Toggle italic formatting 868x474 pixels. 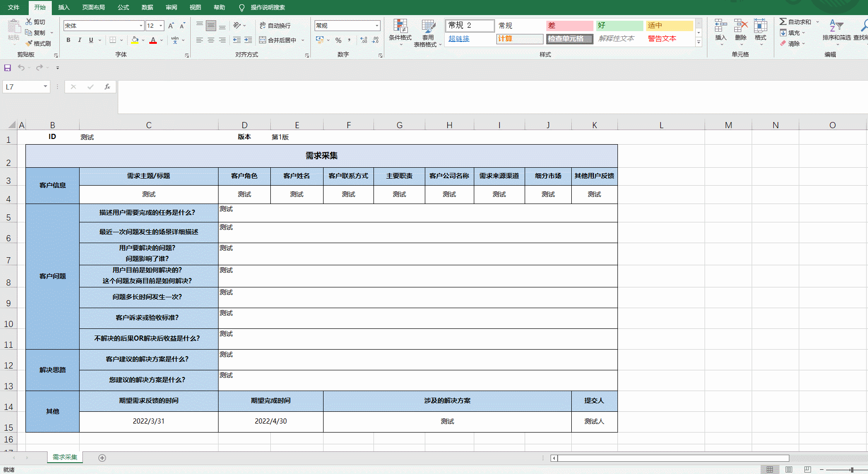(80, 40)
